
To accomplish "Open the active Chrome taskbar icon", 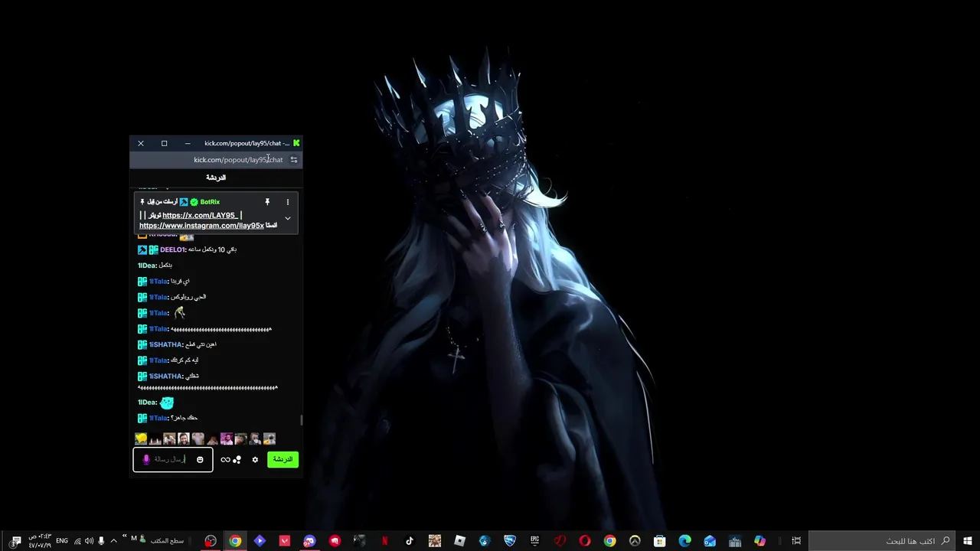I will [235, 540].
